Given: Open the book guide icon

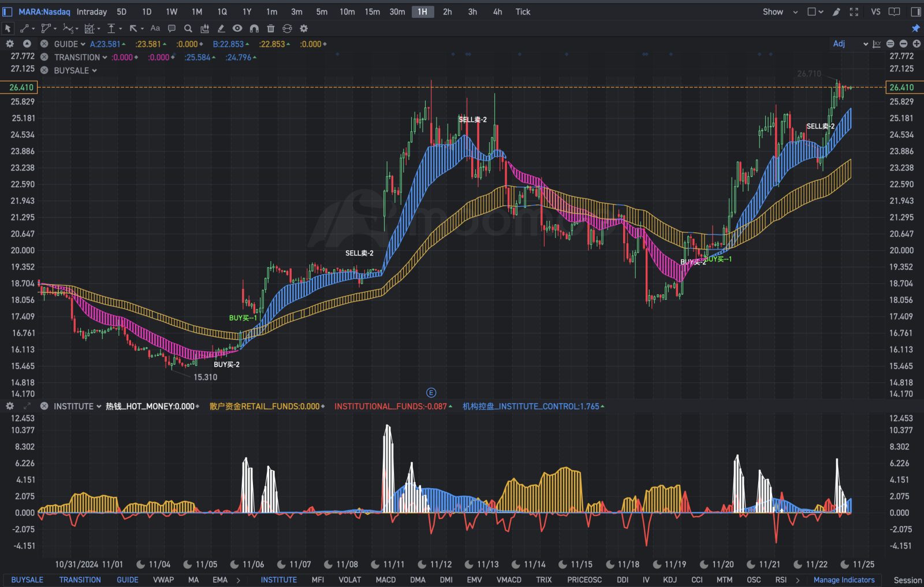Looking at the screenshot, I should [894, 12].
